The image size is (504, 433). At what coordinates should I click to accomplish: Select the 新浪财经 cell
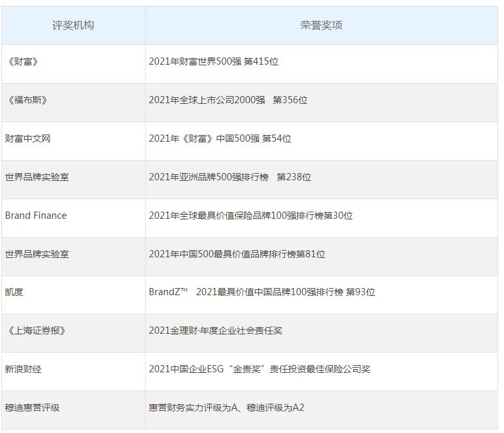73,372
